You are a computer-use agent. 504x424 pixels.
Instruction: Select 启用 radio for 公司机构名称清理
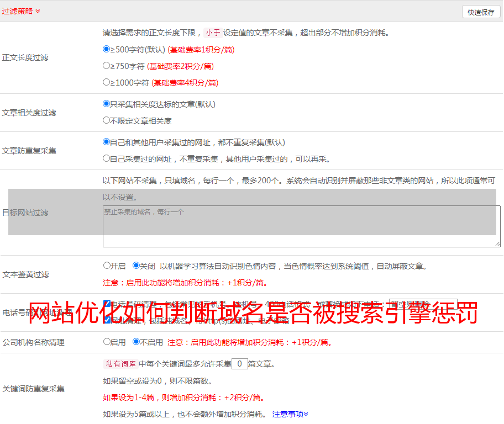[107, 342]
